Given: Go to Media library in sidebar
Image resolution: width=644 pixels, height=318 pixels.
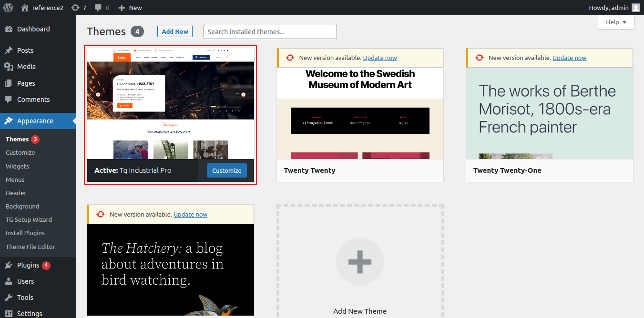Looking at the screenshot, I should click(x=26, y=67).
